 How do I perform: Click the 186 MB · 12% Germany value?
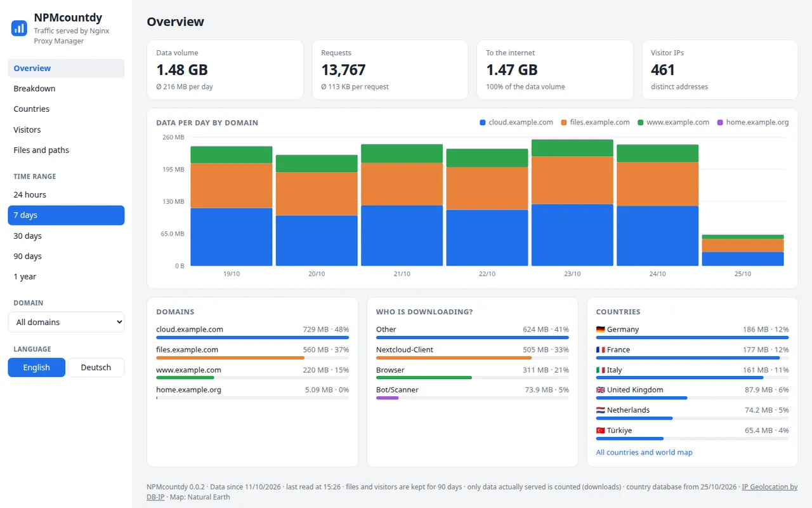click(x=766, y=330)
